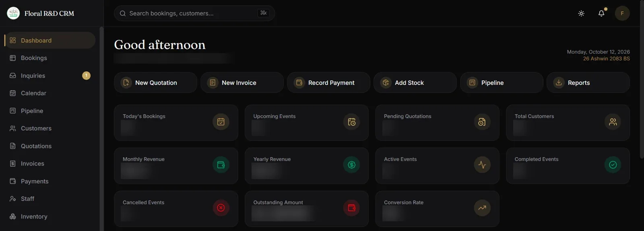
Task: Open Bookings in the sidebar
Action: click(x=50, y=58)
